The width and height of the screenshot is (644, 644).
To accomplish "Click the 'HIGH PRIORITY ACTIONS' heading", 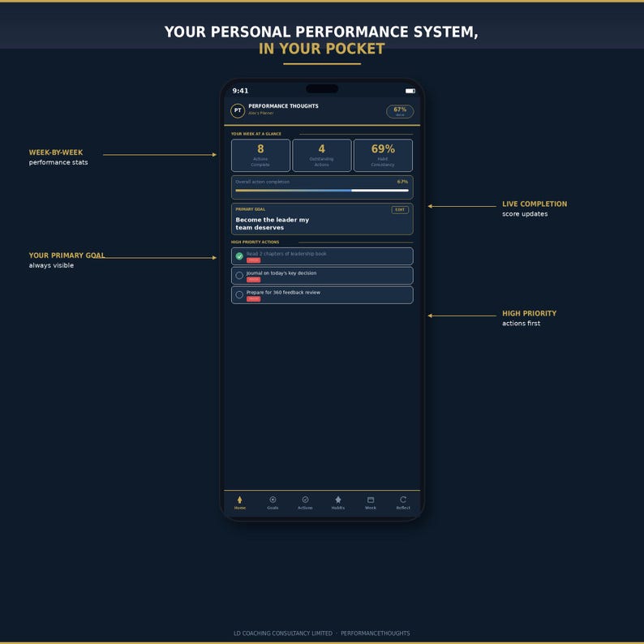I will pos(255,243).
